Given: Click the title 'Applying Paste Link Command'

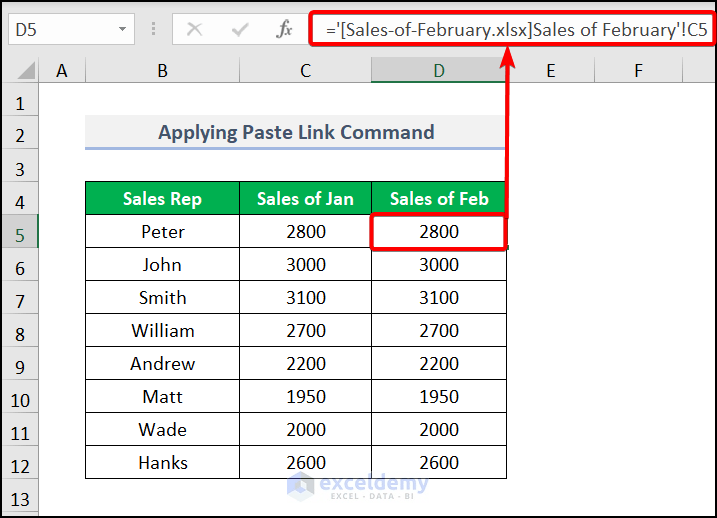Looking at the screenshot, I should 296,132.
